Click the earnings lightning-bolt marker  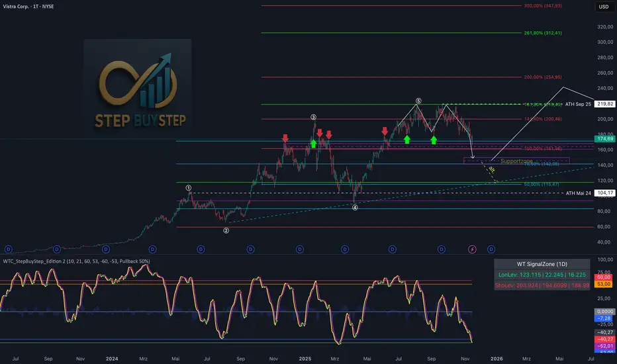(472, 249)
